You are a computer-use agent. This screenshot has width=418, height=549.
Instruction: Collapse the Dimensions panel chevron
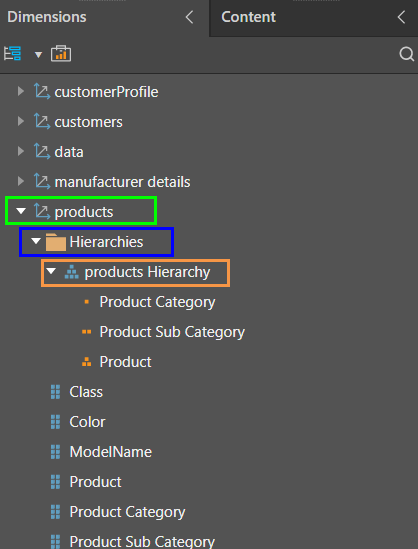(189, 17)
